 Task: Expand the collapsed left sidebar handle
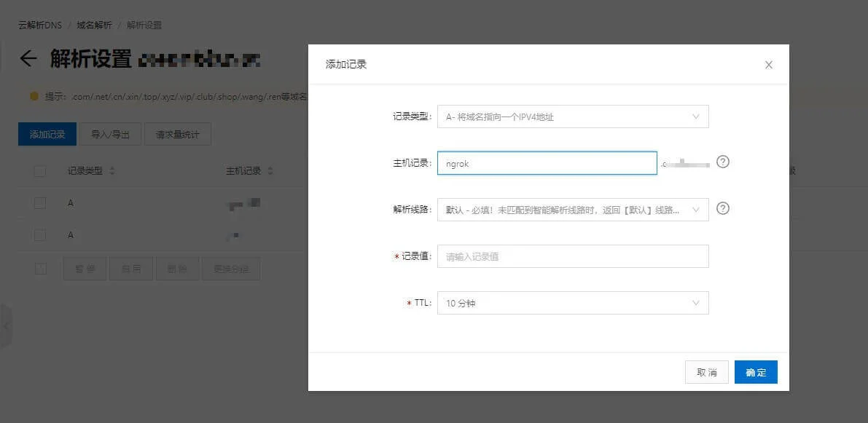(6, 326)
